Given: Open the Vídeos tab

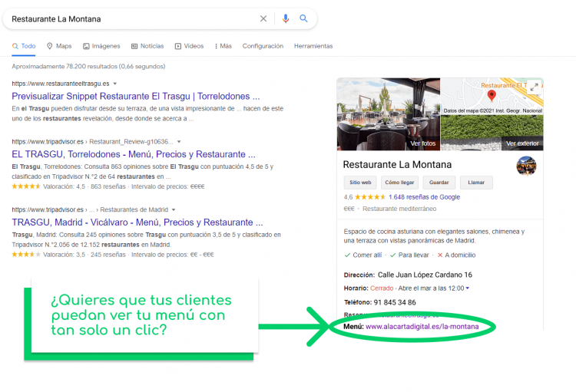Looking at the screenshot, I should (189, 46).
